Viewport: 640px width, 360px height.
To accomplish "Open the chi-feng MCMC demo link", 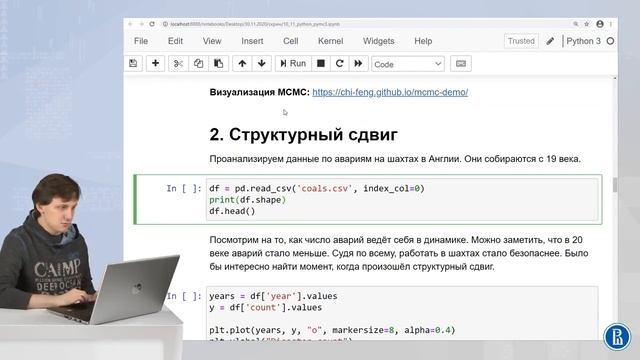I will coord(390,92).
